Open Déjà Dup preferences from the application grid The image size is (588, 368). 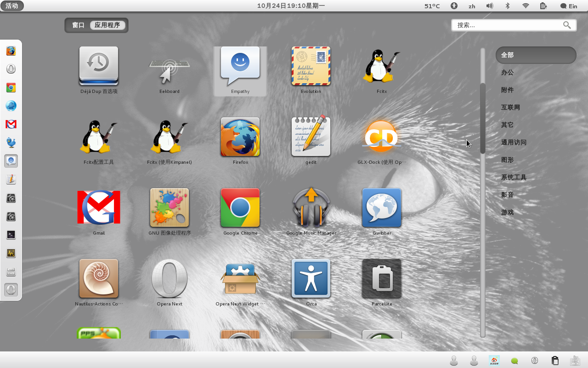(99, 66)
